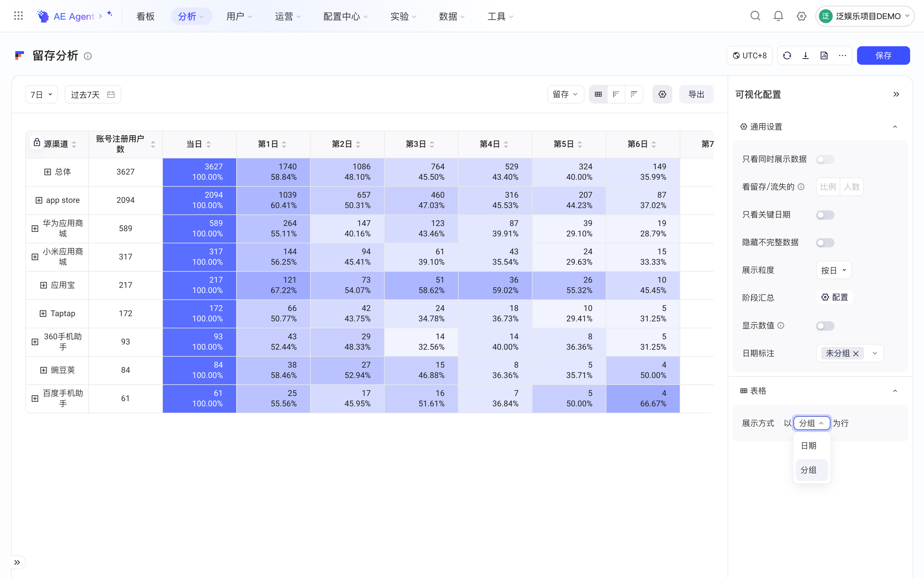Open the 过去7天 date range picker
The image size is (924, 578).
pos(93,95)
